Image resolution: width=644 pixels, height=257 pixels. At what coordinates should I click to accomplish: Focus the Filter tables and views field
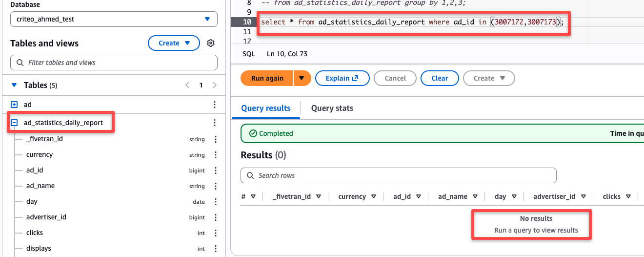click(x=114, y=63)
